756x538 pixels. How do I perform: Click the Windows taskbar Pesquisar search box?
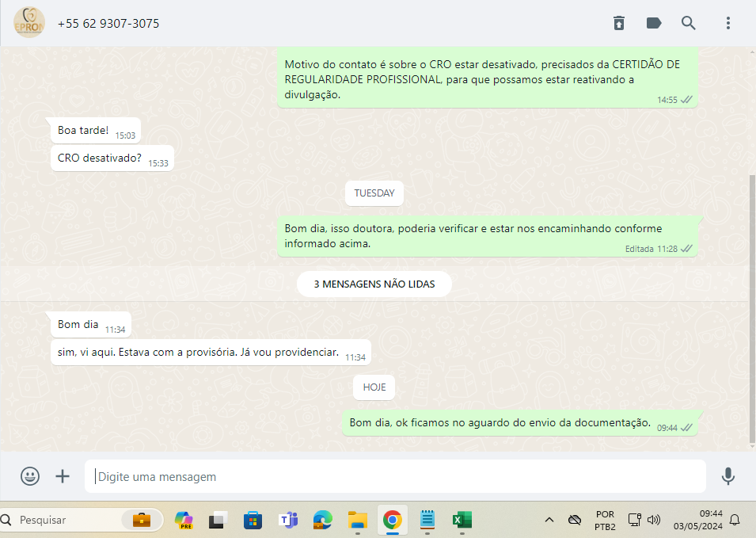point(81,520)
